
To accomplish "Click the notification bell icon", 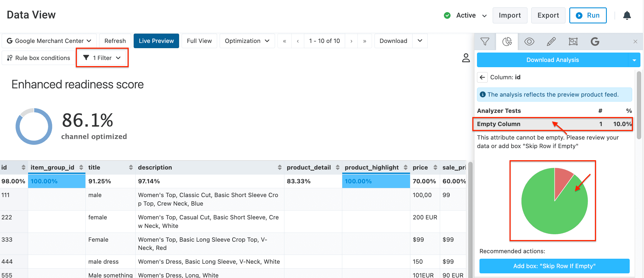I will point(627,15).
